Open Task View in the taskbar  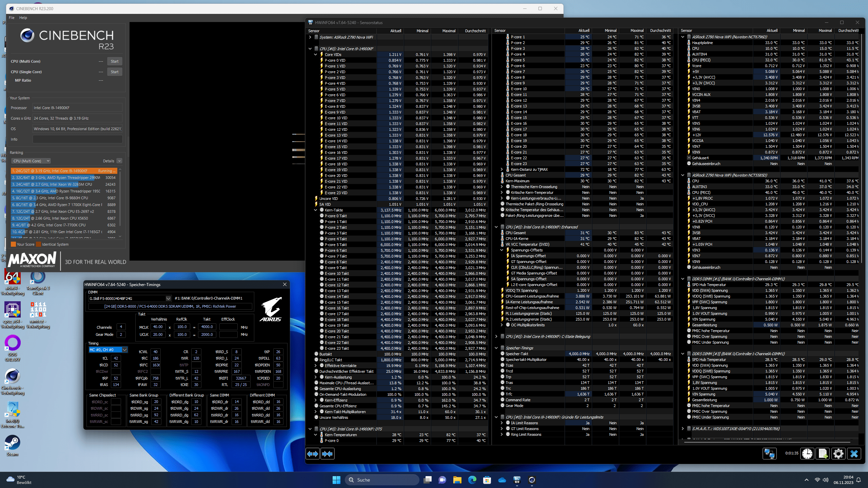pyautogui.click(x=428, y=480)
